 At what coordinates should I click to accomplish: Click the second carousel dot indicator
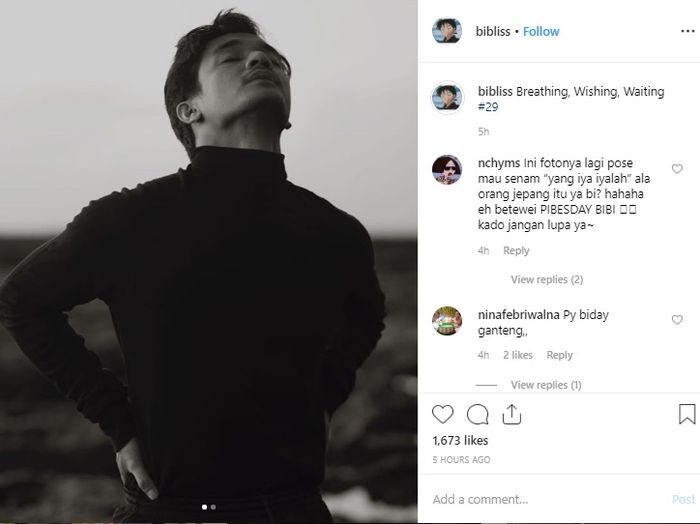coord(212,507)
